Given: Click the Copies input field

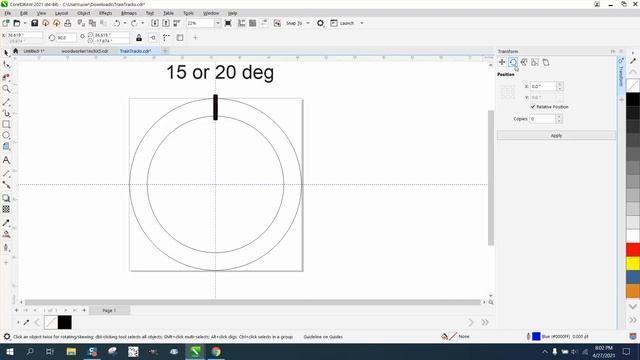Looking at the screenshot, I should (543, 119).
